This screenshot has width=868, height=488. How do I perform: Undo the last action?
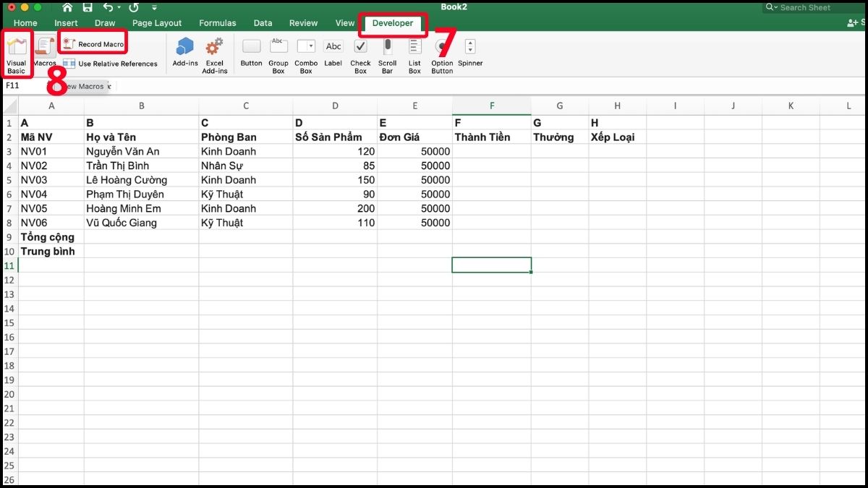click(107, 7)
